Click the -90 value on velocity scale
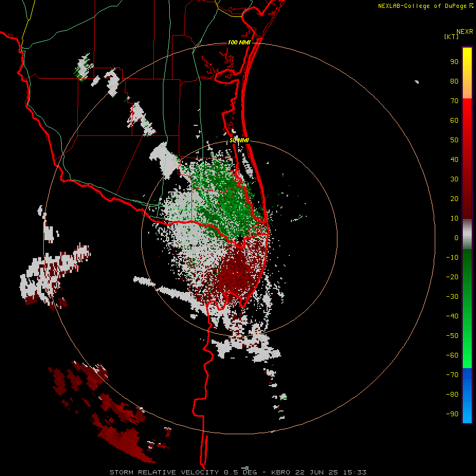The height and width of the screenshot is (476, 476). click(452, 414)
